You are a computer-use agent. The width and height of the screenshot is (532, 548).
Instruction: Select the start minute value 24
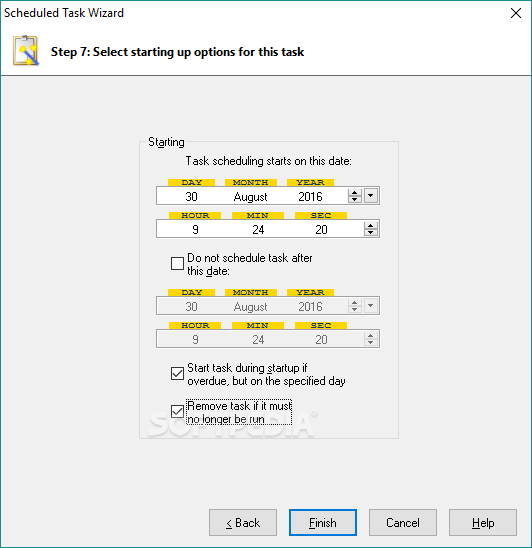[258, 230]
